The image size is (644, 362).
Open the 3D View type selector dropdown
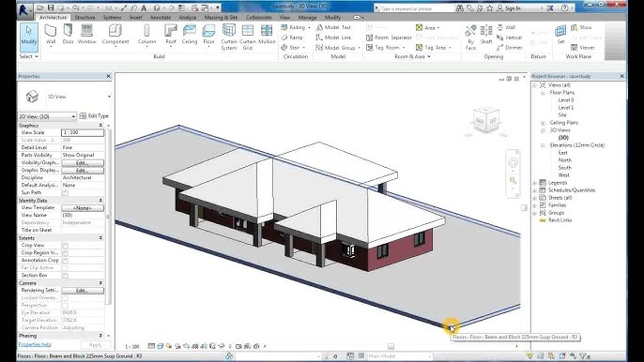(47, 116)
